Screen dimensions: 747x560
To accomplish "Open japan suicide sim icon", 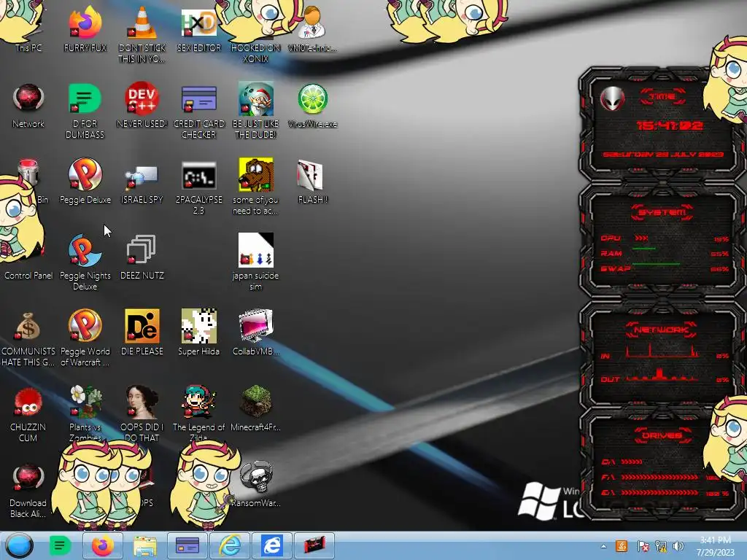I will coord(255,262).
